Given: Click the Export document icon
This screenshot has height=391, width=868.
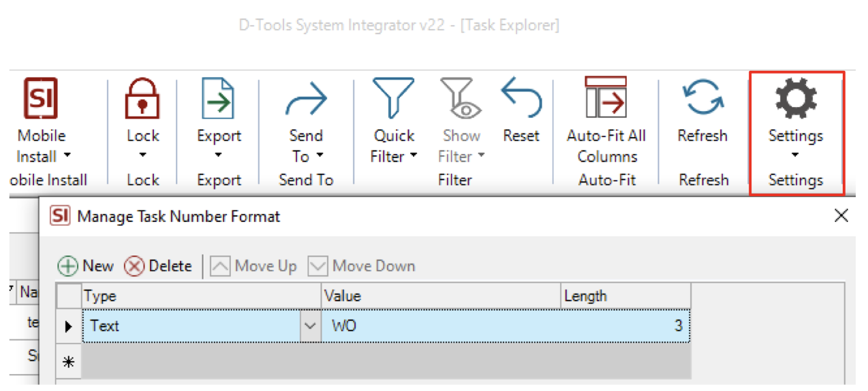Looking at the screenshot, I should (x=218, y=98).
